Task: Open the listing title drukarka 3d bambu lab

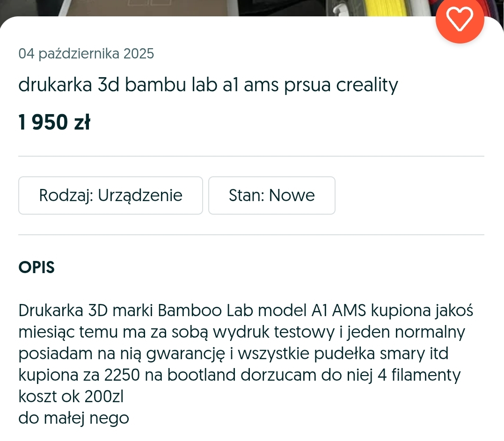Action: (x=208, y=85)
